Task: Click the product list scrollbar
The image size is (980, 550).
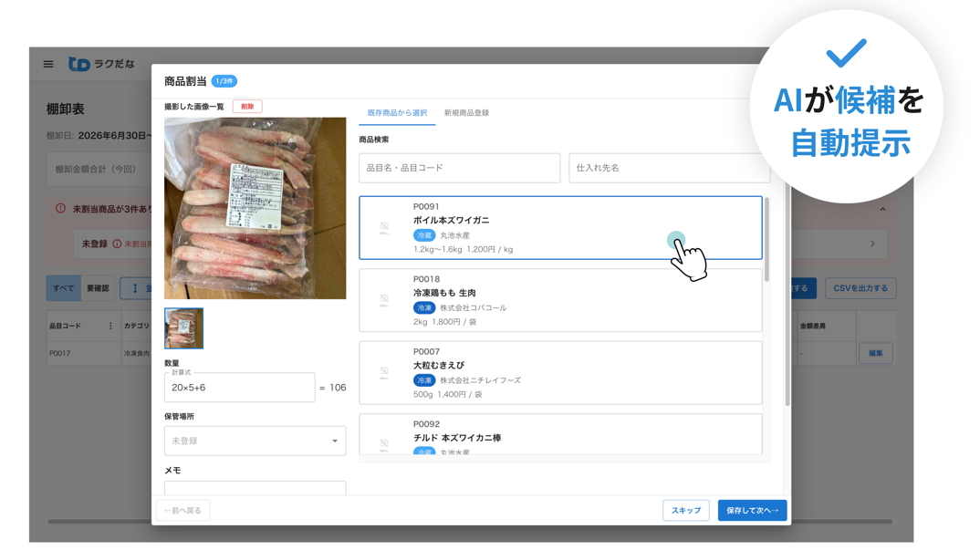Action: 766,239
